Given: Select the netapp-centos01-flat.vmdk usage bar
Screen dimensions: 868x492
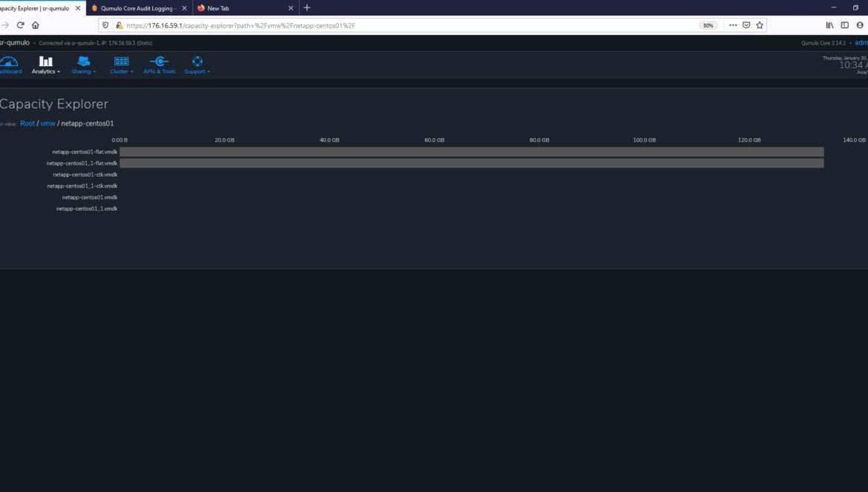Looking at the screenshot, I should (x=472, y=151).
